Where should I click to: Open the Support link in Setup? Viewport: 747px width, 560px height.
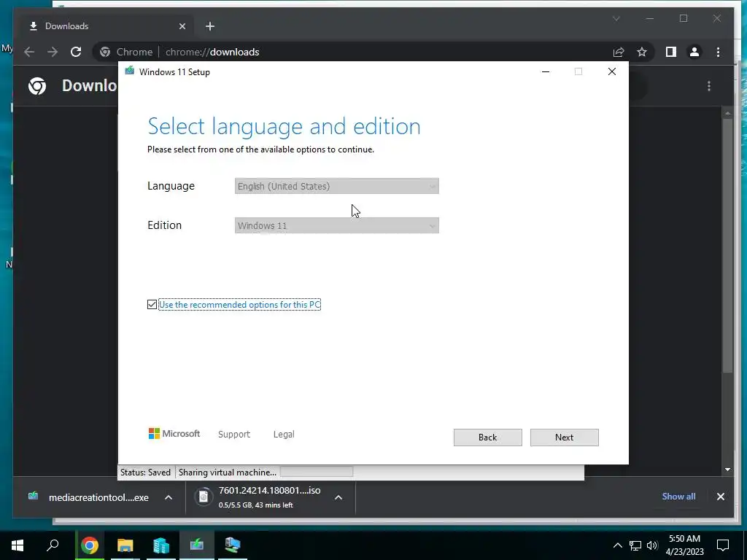pos(234,435)
